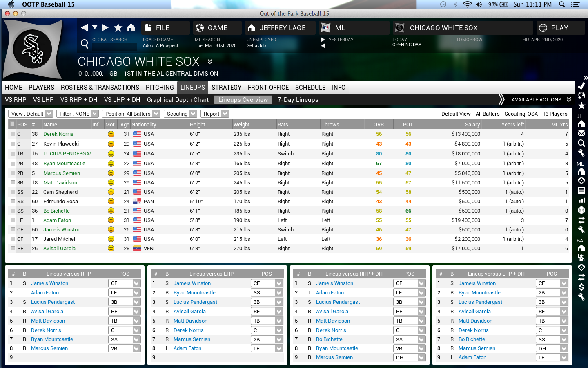The height and width of the screenshot is (368, 588).
Task: Open the GAME menu button
Action: click(x=218, y=28)
